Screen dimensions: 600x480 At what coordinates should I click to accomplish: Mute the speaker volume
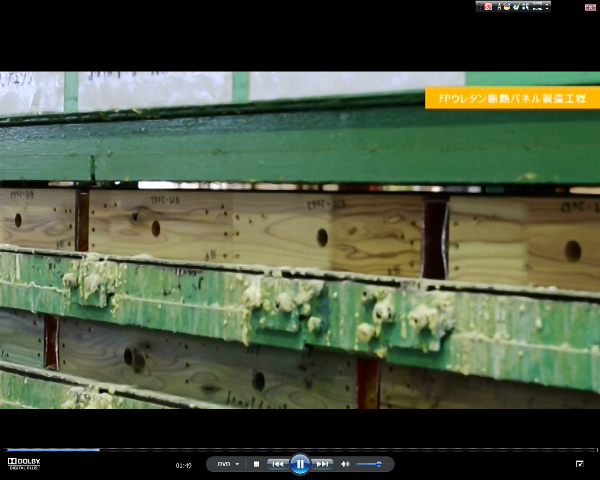(x=345, y=464)
